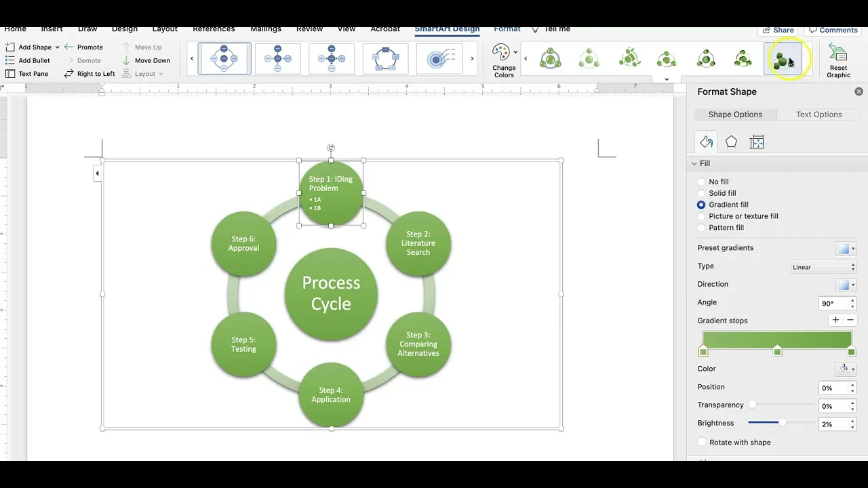The image size is (868, 488).
Task: Switch layout Right to Left
Action: click(89, 74)
